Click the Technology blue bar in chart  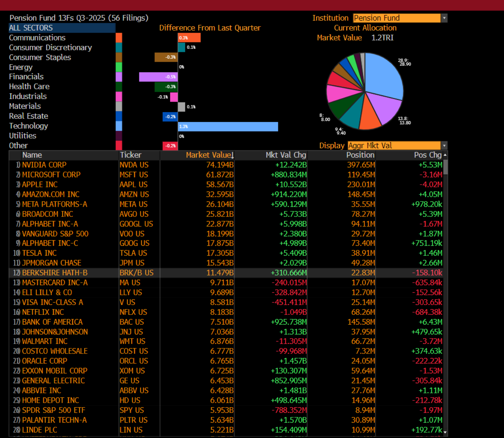(228, 126)
